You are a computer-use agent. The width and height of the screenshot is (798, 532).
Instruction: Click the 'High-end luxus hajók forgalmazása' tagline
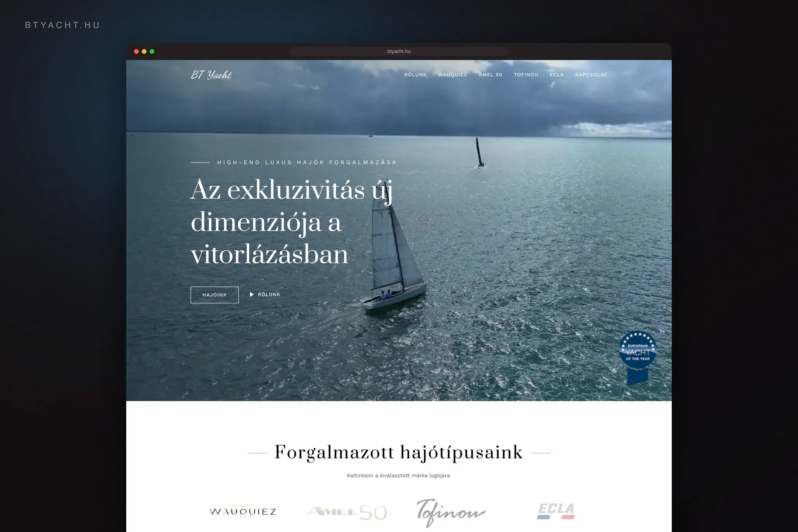point(307,163)
